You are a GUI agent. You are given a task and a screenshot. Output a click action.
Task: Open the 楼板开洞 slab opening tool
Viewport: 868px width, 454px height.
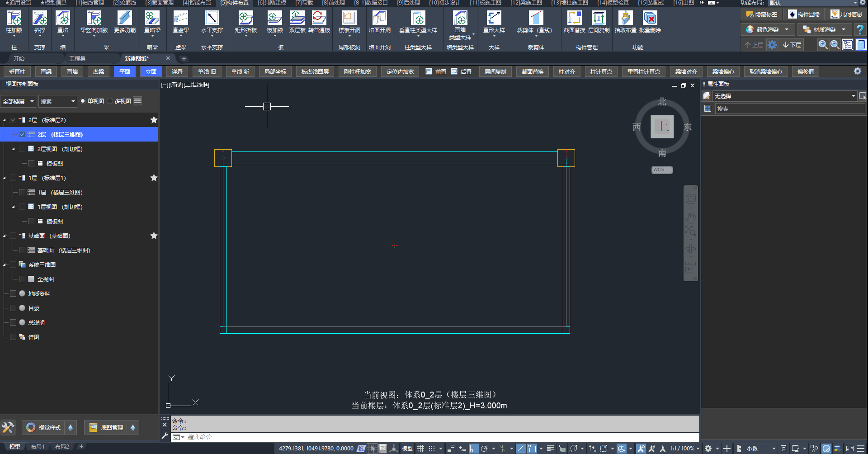point(349,22)
